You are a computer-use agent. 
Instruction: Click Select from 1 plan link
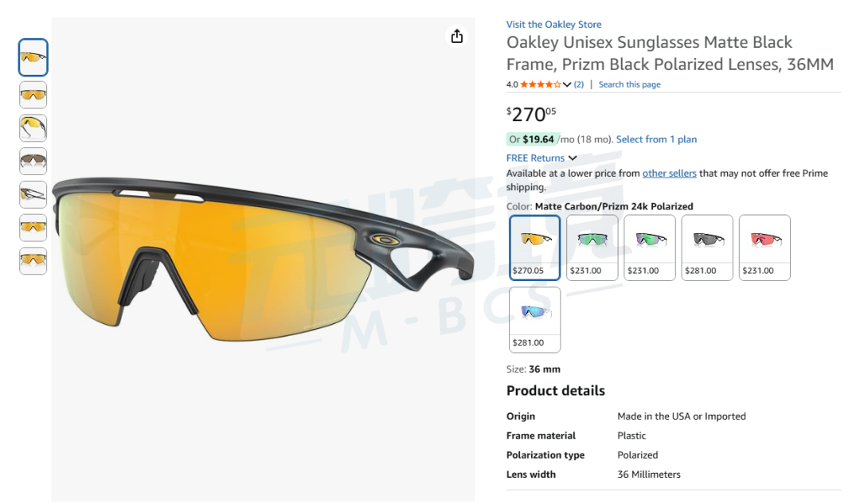pos(656,139)
